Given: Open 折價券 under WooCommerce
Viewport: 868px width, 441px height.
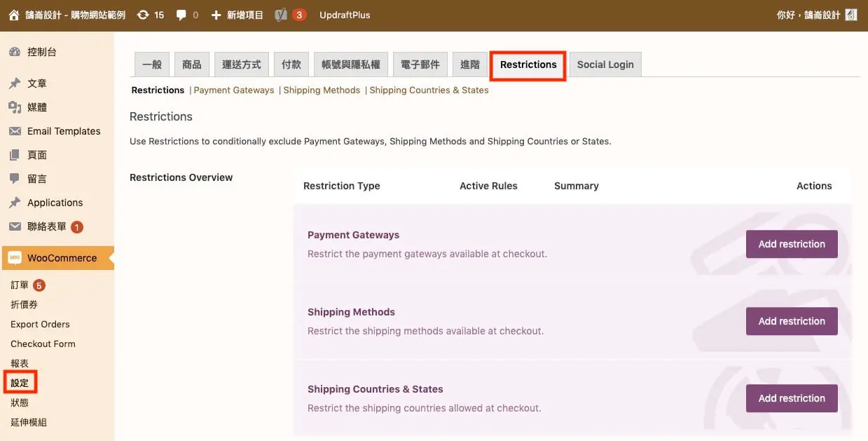Looking at the screenshot, I should [24, 305].
